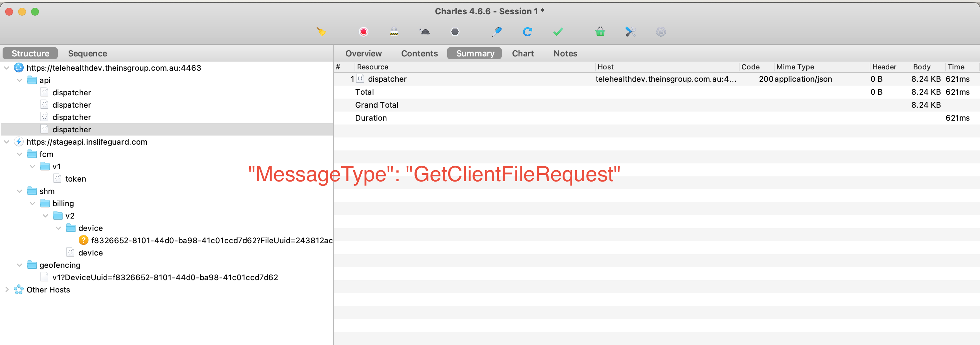The width and height of the screenshot is (980, 345).
Task: Select the dispatcher row in summary table
Action: 387,79
